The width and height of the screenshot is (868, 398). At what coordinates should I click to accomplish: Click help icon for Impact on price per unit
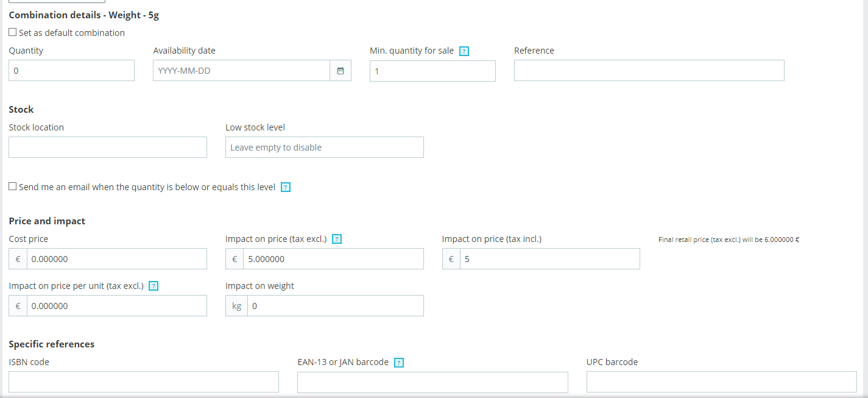[153, 286]
